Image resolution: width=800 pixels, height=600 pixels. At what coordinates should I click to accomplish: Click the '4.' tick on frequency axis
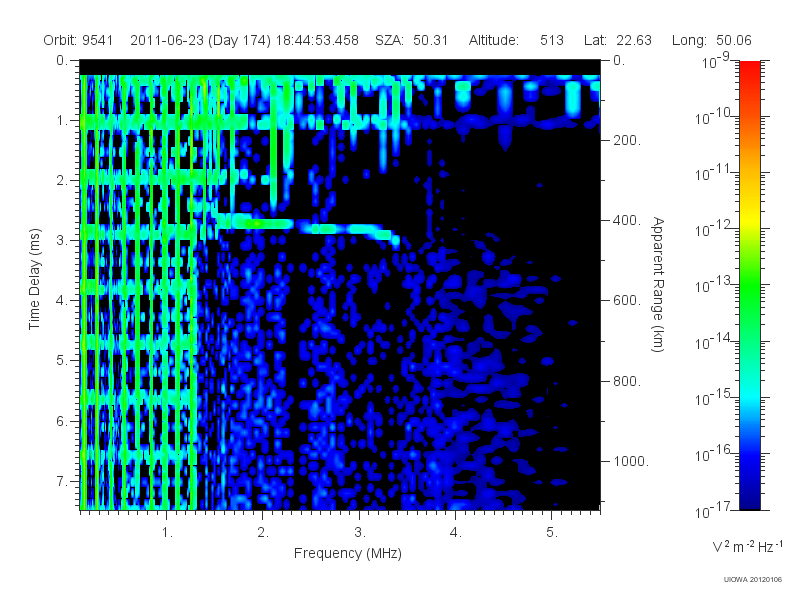[x=455, y=533]
